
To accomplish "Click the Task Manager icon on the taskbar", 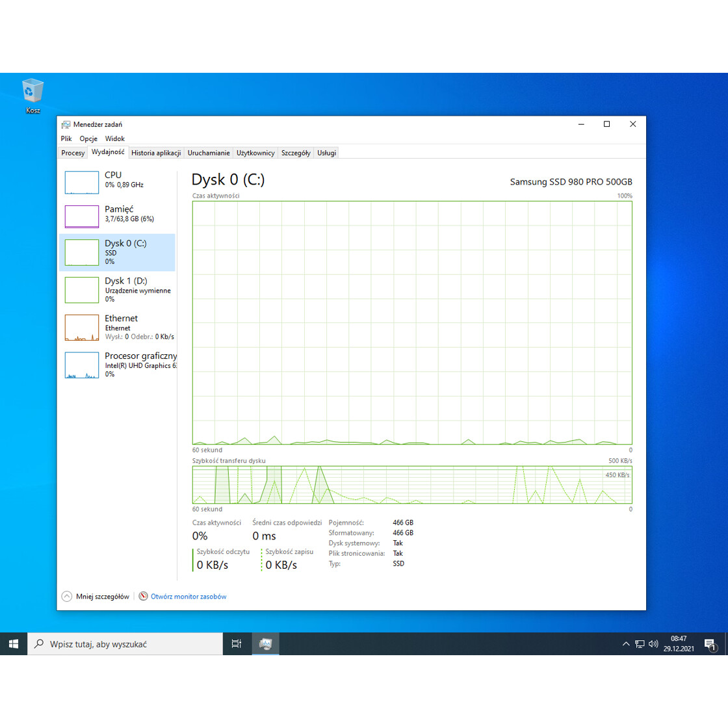I will pos(266,643).
